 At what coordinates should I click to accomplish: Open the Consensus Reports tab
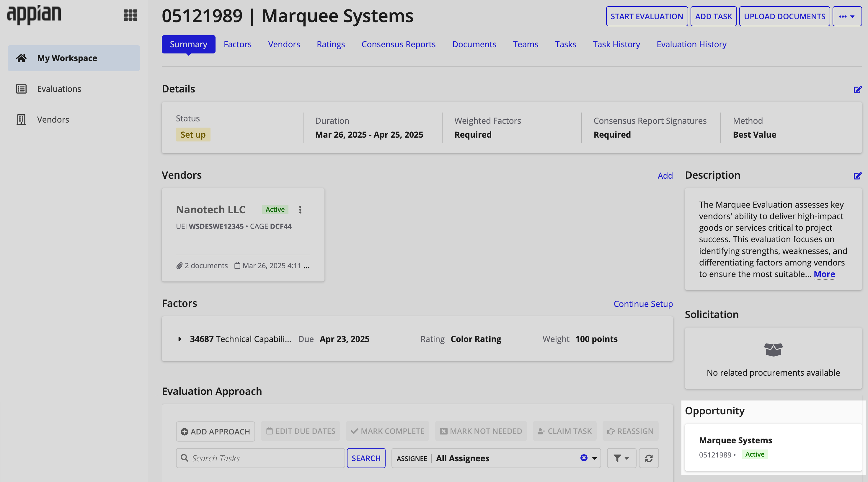pyautogui.click(x=398, y=44)
